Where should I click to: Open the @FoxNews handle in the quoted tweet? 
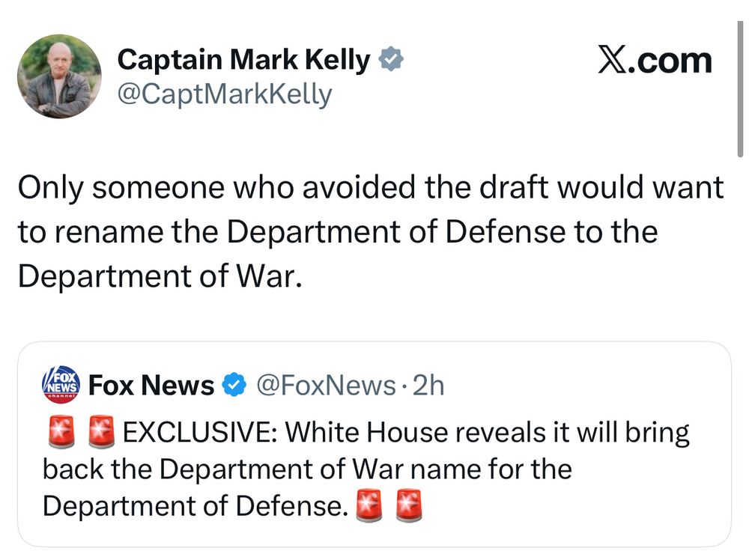pyautogui.click(x=326, y=386)
